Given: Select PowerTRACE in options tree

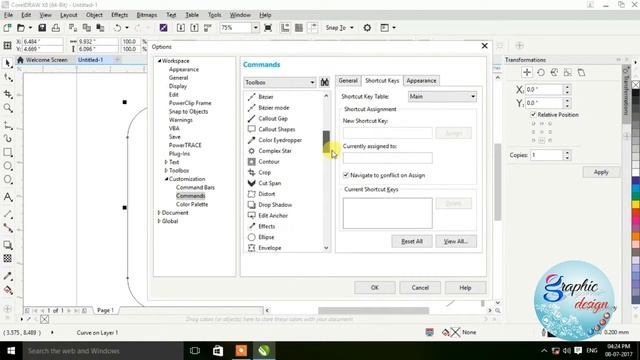Looking at the screenshot, I should (x=185, y=145).
